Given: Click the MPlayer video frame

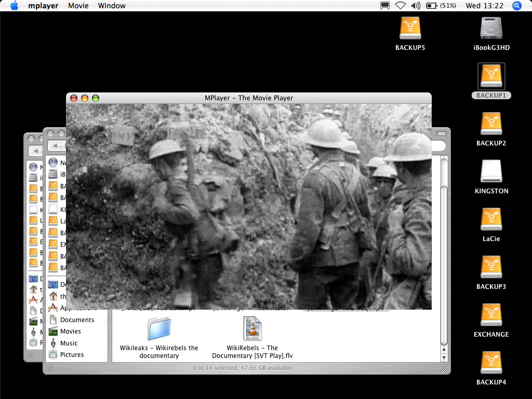Looking at the screenshot, I should click(x=249, y=206).
